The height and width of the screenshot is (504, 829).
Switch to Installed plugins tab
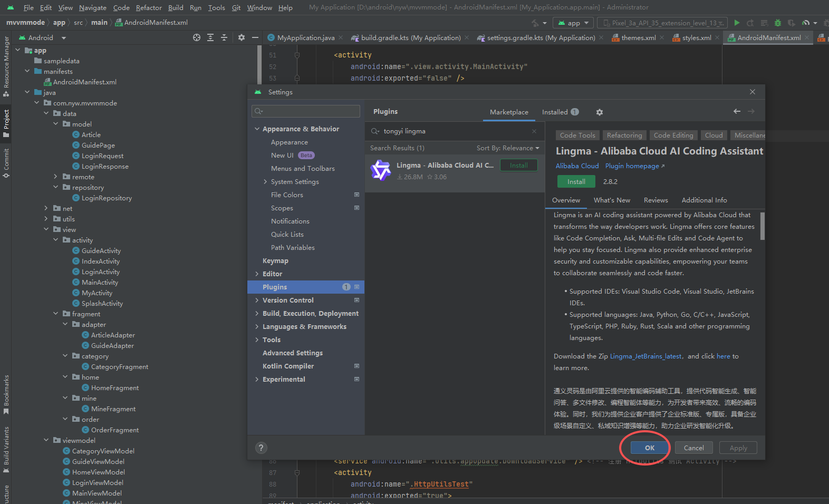click(560, 112)
